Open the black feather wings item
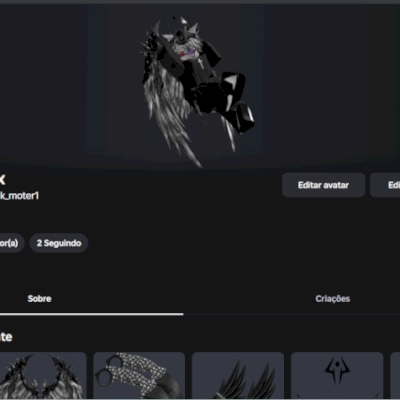The image size is (400, 400). (x=238, y=376)
